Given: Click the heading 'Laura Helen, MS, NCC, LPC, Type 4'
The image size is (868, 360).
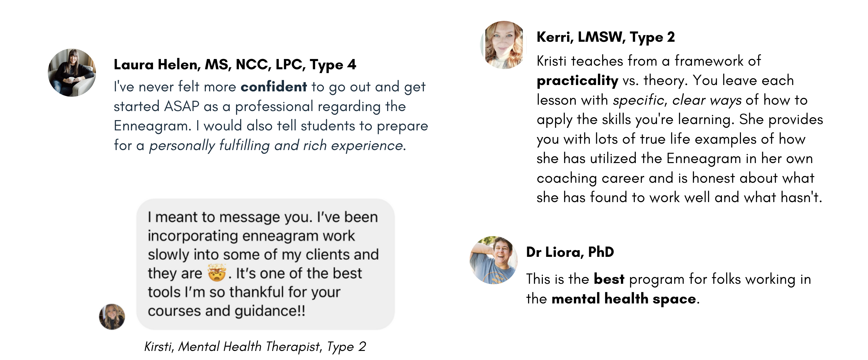Looking at the screenshot, I should click(235, 64).
